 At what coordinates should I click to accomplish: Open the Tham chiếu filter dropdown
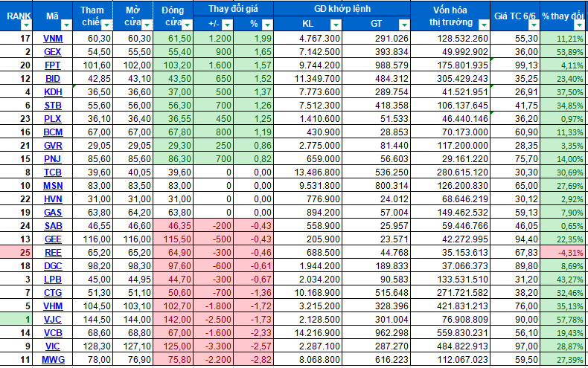click(x=107, y=25)
